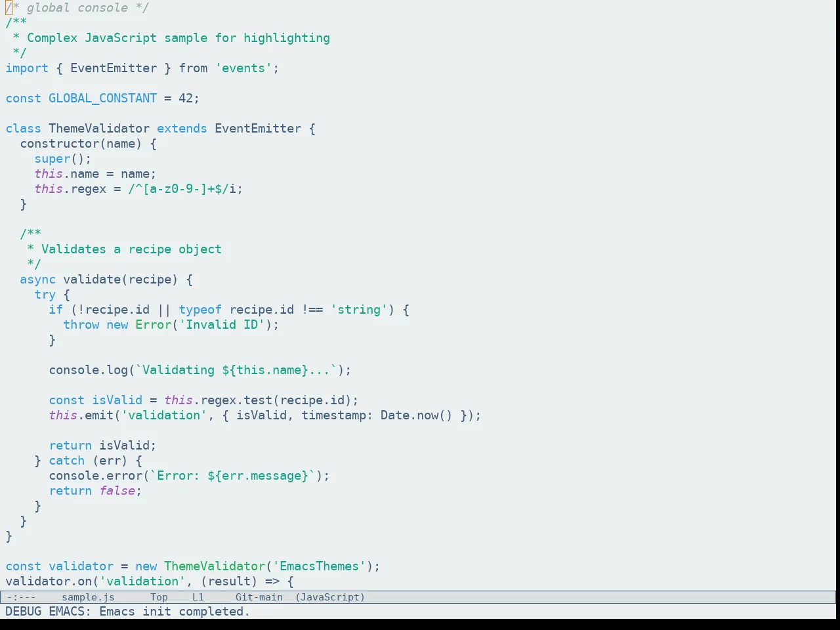Click the '/* global console */' comment line
The height and width of the screenshot is (630, 840).
(77, 8)
